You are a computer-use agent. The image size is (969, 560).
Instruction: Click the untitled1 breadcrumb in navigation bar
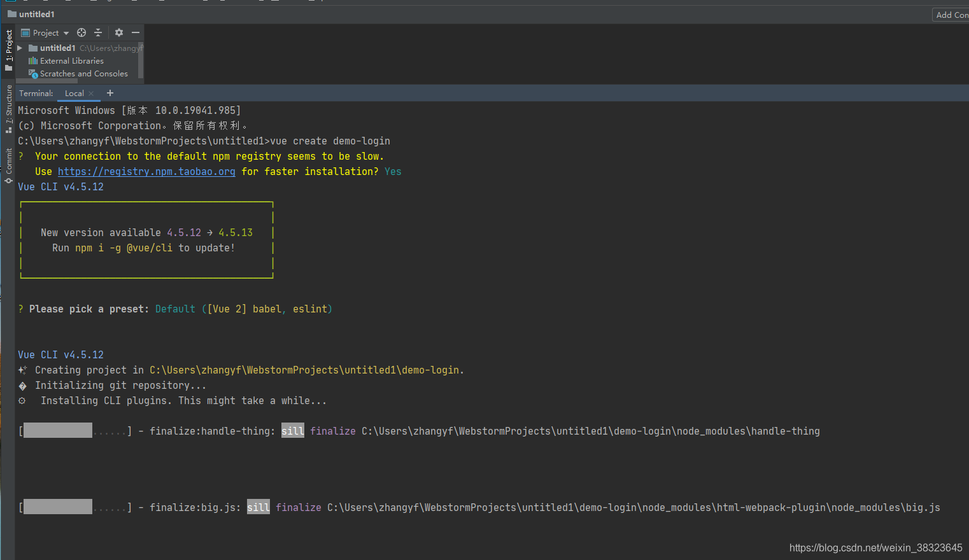[x=31, y=14]
